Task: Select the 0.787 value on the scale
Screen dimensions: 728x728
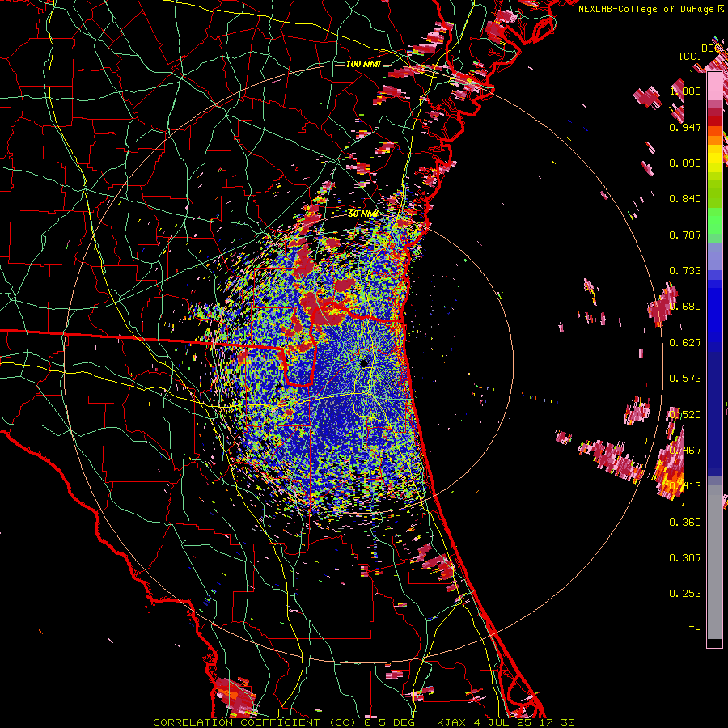Action: coord(685,235)
